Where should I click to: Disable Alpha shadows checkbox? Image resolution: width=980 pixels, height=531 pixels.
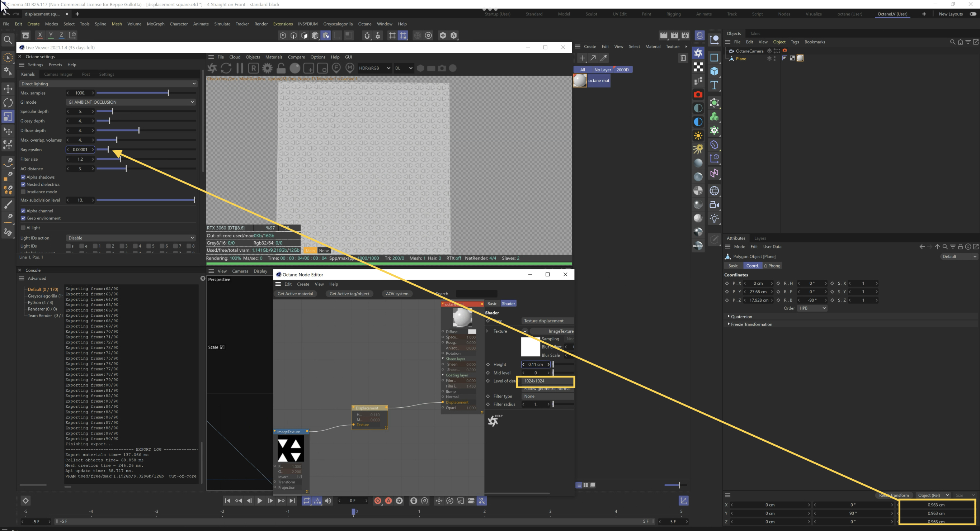pos(23,177)
